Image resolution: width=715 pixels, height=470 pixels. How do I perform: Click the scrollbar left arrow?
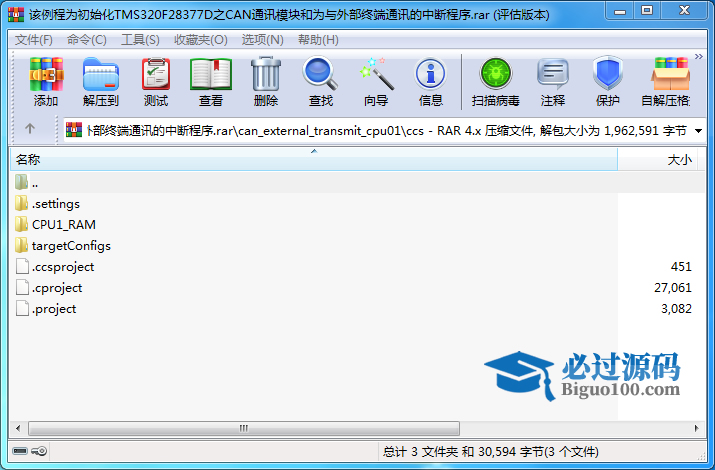tap(18, 428)
